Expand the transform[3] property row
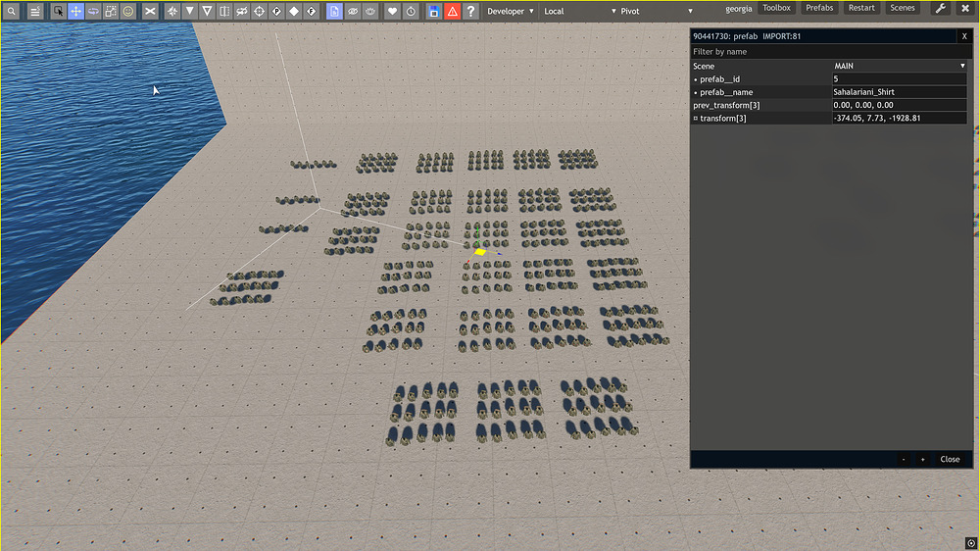Viewport: 980px width, 551px height. tap(695, 119)
